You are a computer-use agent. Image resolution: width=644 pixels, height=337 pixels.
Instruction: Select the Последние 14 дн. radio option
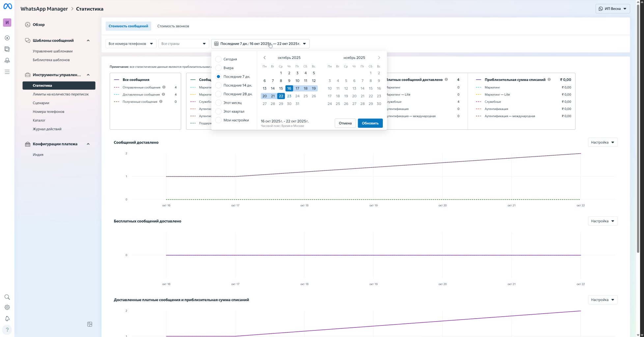point(218,85)
